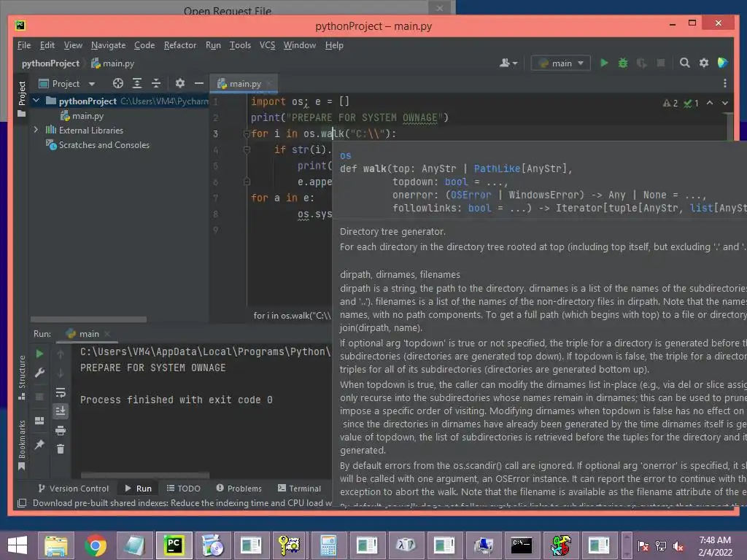Open the File menu
The width and height of the screenshot is (747, 560).
(24, 45)
